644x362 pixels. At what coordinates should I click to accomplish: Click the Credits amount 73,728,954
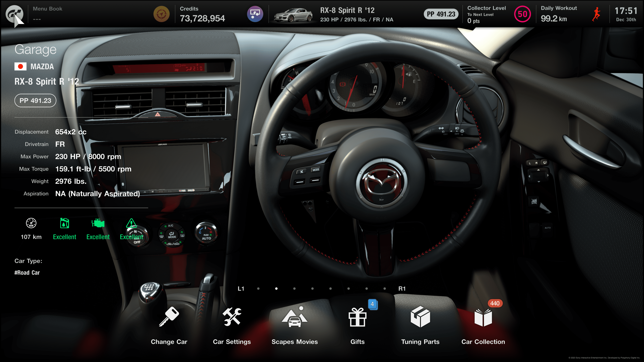click(x=202, y=18)
